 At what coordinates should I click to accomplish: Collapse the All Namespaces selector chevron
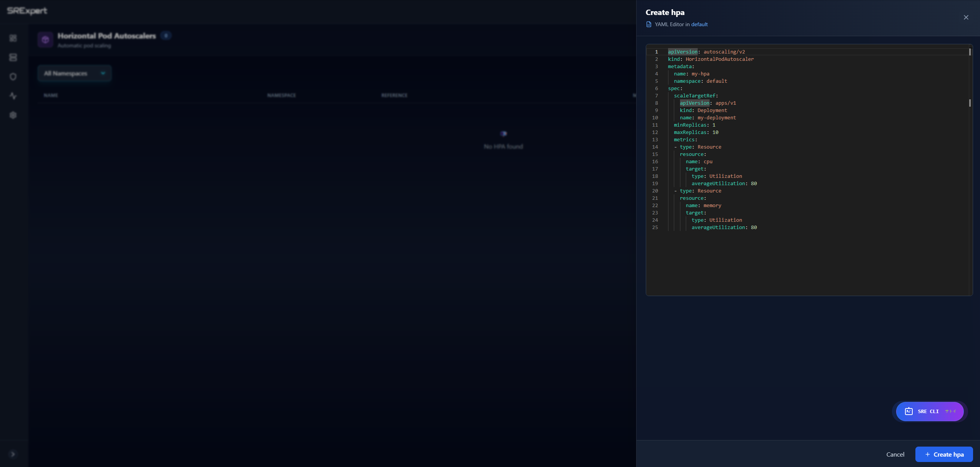[x=103, y=73]
